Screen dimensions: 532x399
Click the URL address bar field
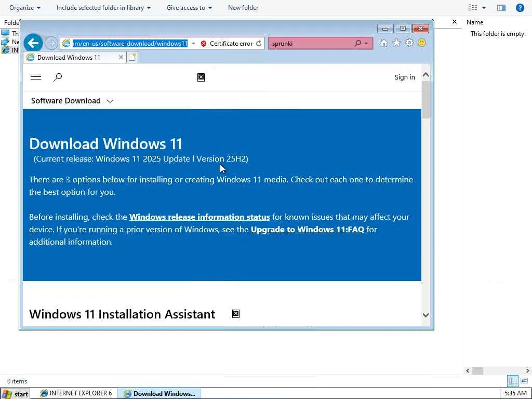click(130, 44)
